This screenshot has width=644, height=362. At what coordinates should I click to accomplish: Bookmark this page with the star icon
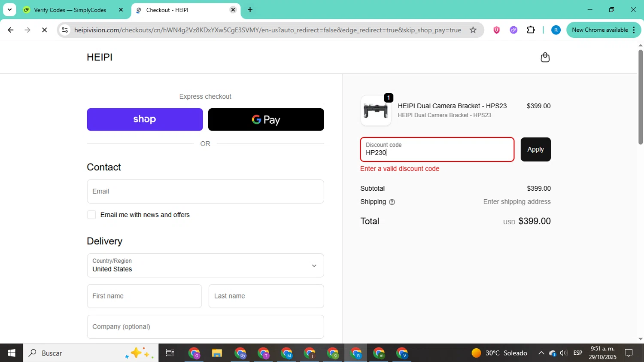473,30
